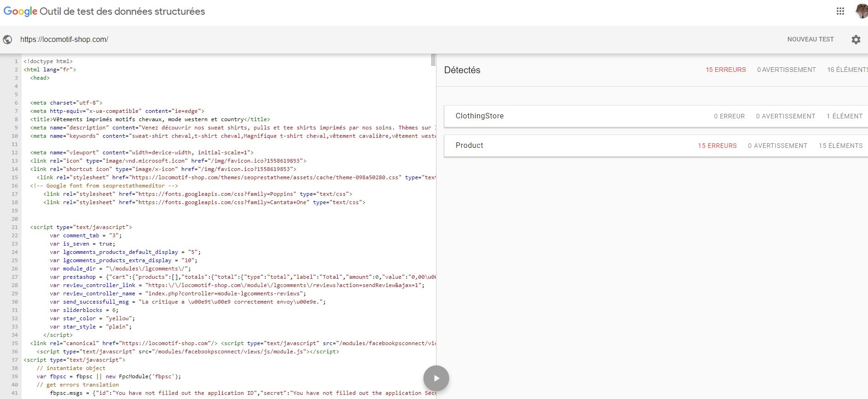The image size is (868, 399).
Task: Click the var review_controller_link line
Action: (237, 285)
